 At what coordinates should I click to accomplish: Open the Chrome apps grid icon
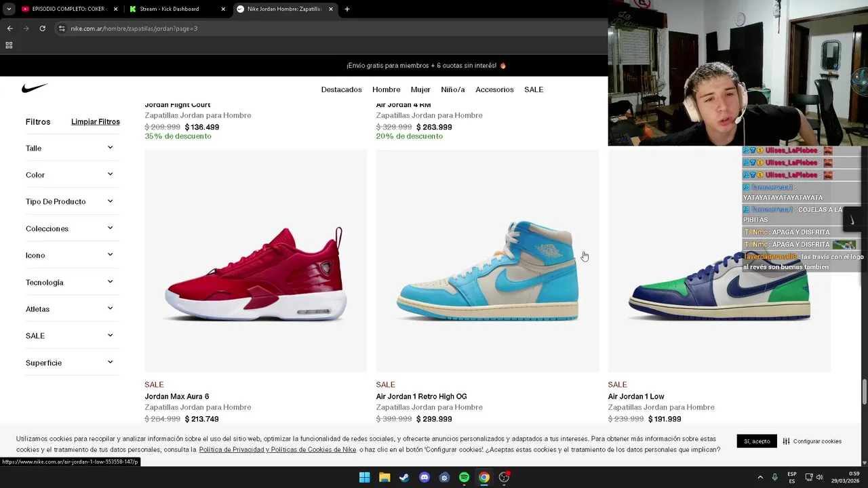tap(9, 45)
